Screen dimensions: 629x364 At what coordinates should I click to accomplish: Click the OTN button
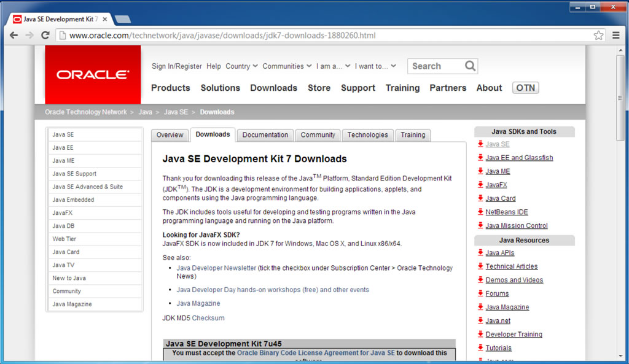526,88
